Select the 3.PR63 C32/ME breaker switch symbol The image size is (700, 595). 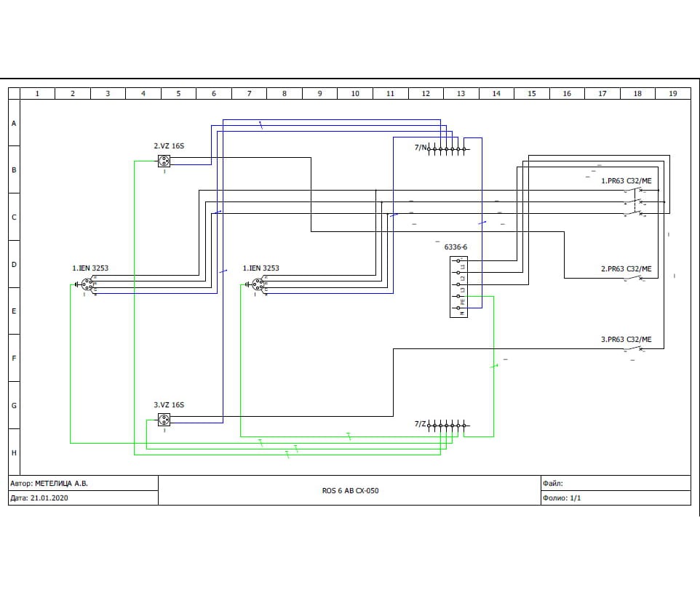coord(634,349)
